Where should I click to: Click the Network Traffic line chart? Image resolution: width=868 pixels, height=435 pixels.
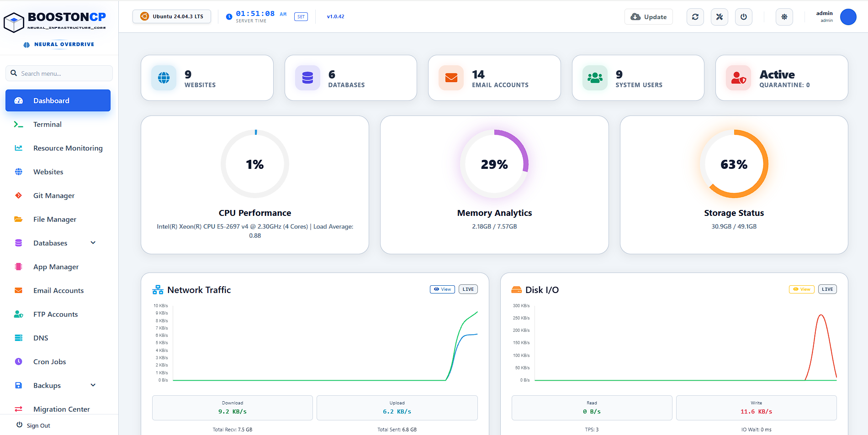(x=315, y=342)
